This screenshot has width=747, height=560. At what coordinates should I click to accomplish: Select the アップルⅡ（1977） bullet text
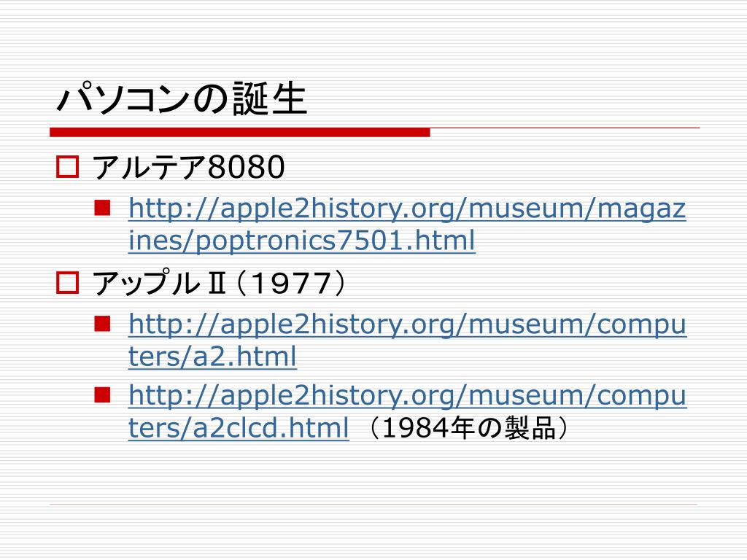coord(218,283)
